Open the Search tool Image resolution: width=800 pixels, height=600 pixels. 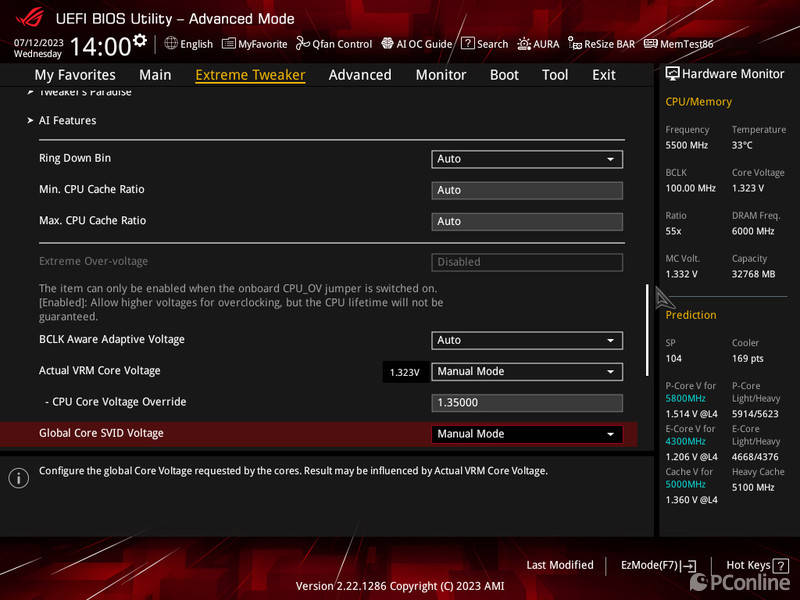point(484,44)
